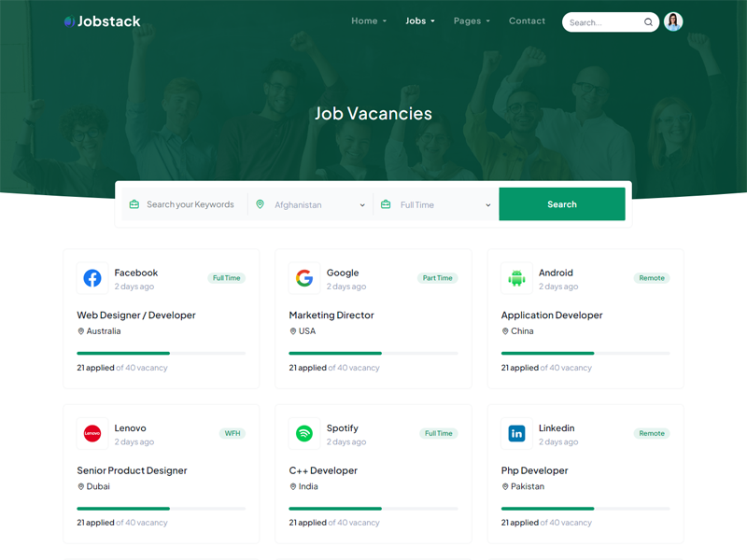
Task: Click the location pin next to Australia
Action: coord(81,331)
